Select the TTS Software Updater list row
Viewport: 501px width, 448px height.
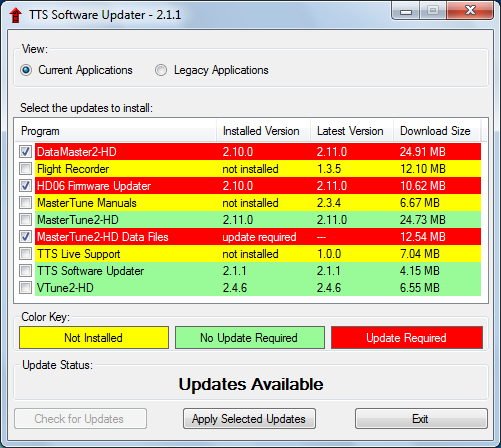[250, 271]
